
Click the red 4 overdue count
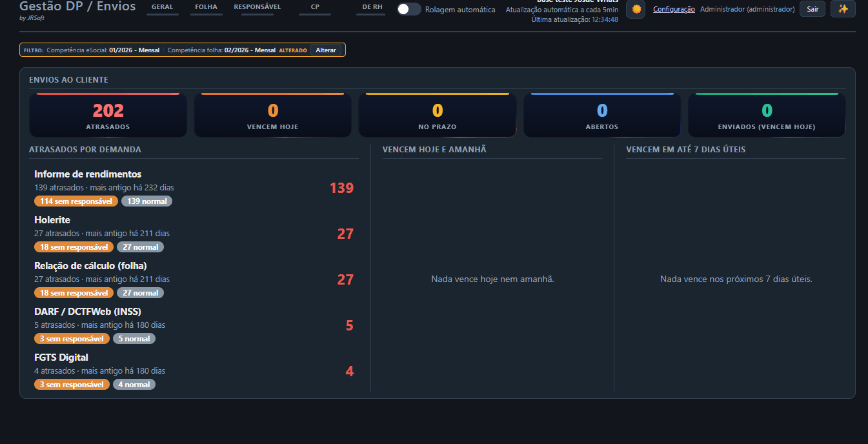pyautogui.click(x=349, y=371)
